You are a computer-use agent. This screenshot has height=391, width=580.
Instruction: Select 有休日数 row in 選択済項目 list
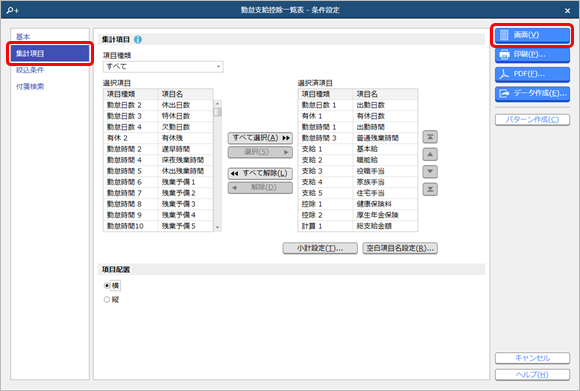(x=358, y=116)
